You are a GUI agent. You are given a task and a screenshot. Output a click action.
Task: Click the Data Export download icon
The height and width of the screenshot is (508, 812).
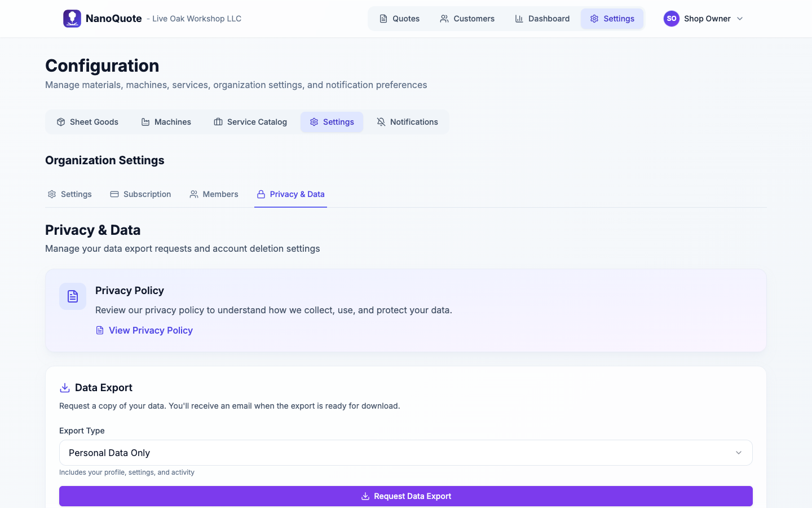tap(64, 387)
